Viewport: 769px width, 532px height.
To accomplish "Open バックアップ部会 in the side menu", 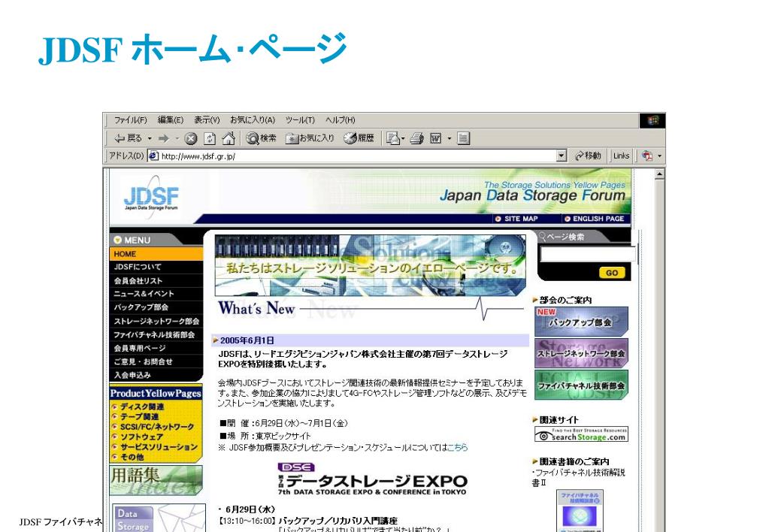I will 156,307.
